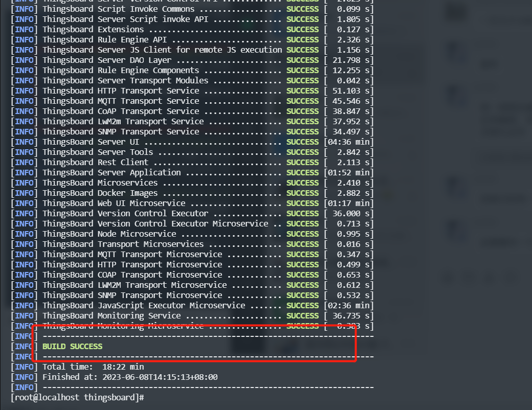
Task: Click the '02:36 min' duration value
Action: click(348, 306)
